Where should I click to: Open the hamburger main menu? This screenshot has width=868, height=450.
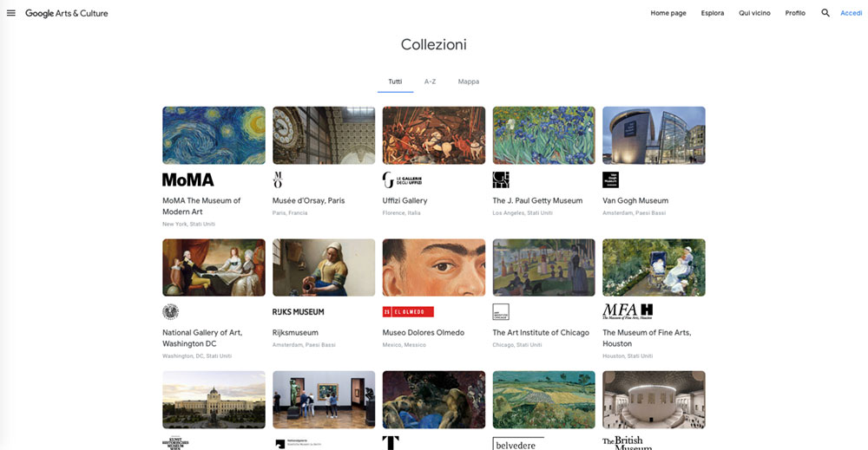click(11, 13)
